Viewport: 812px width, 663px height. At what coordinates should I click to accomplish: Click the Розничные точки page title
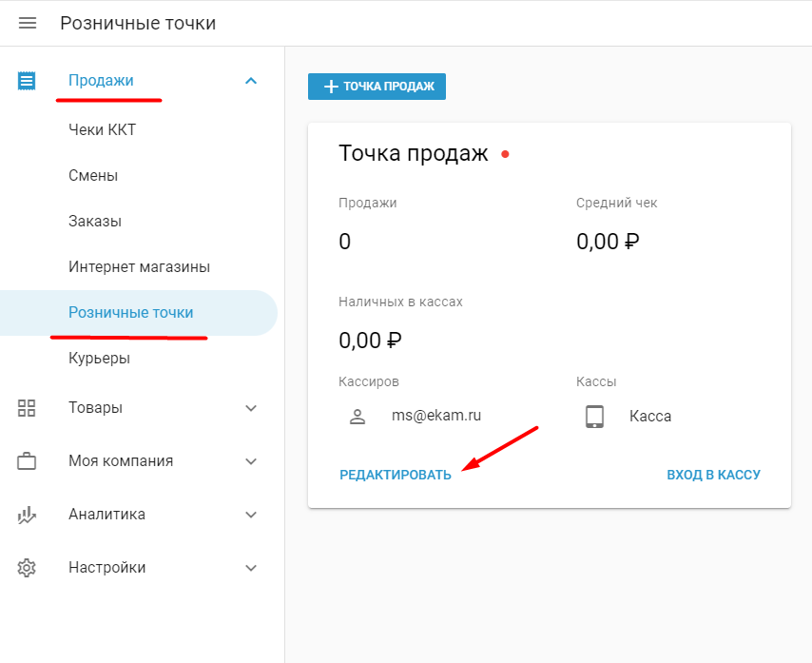point(138,23)
